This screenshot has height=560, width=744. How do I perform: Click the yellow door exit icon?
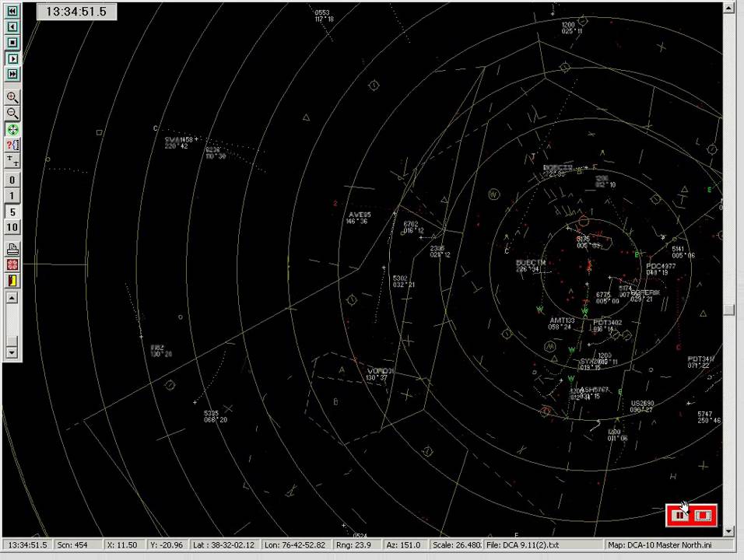coord(12,281)
